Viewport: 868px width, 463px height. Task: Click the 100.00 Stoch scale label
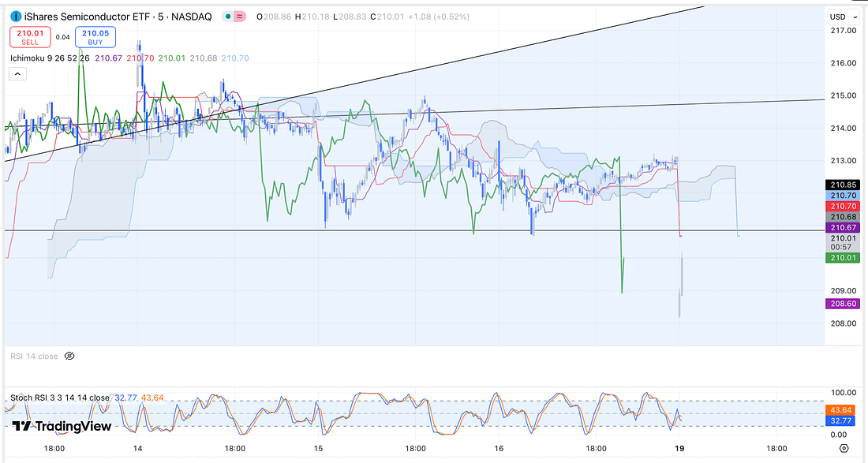coord(843,393)
